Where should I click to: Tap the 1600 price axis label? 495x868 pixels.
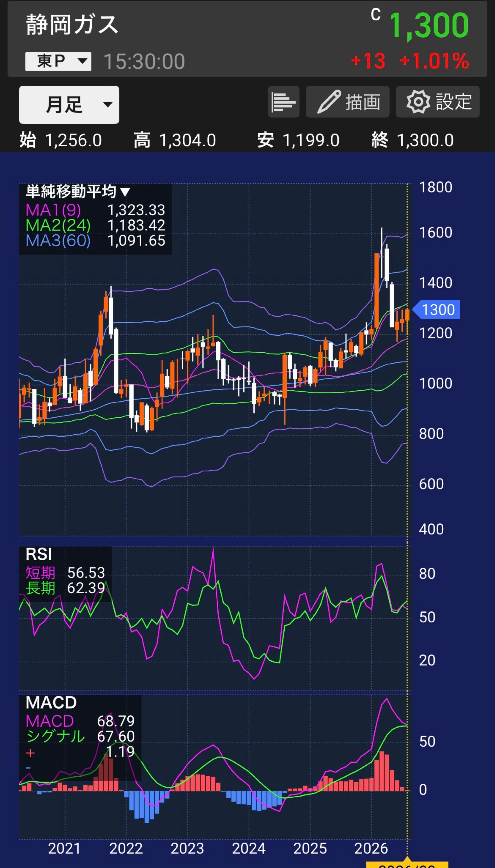435,233
